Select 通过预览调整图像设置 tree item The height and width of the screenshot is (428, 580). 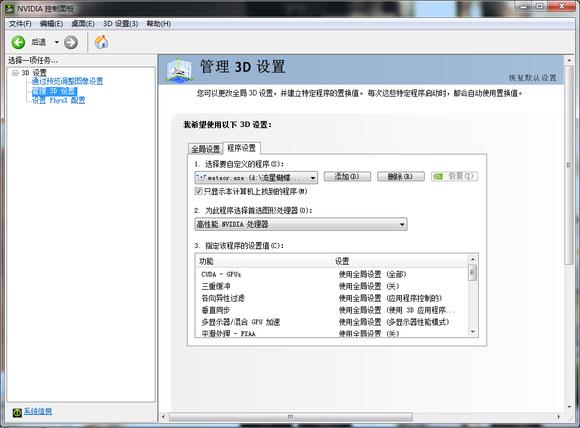tap(67, 81)
